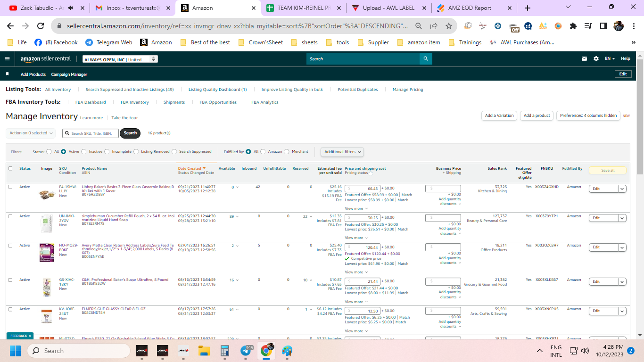
Task: Open the Chrome extensions puzzle icon
Action: 573,26
